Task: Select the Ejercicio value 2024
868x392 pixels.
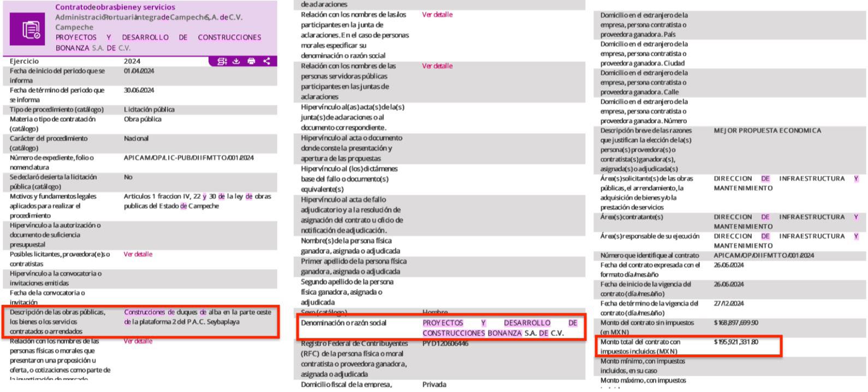Action: coord(132,61)
